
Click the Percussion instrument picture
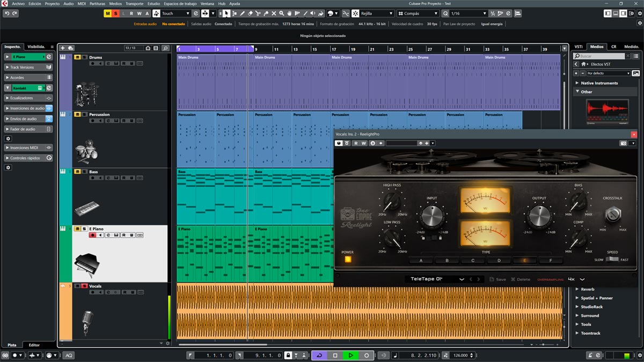(x=86, y=152)
